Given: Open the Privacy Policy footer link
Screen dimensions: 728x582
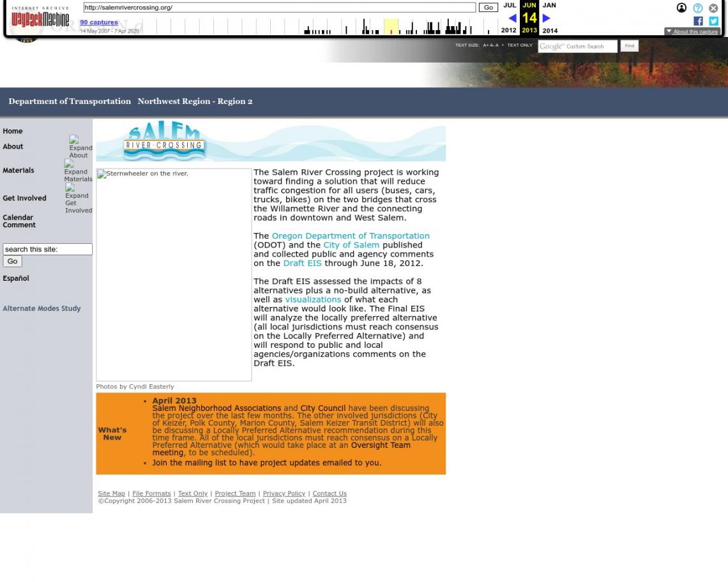Looking at the screenshot, I should 284,494.
